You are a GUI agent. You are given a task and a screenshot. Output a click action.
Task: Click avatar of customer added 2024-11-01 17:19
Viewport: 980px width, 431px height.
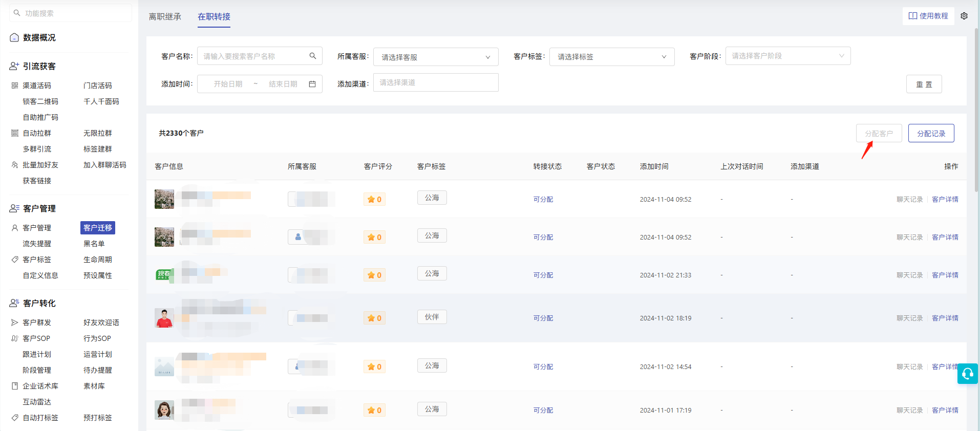164,410
